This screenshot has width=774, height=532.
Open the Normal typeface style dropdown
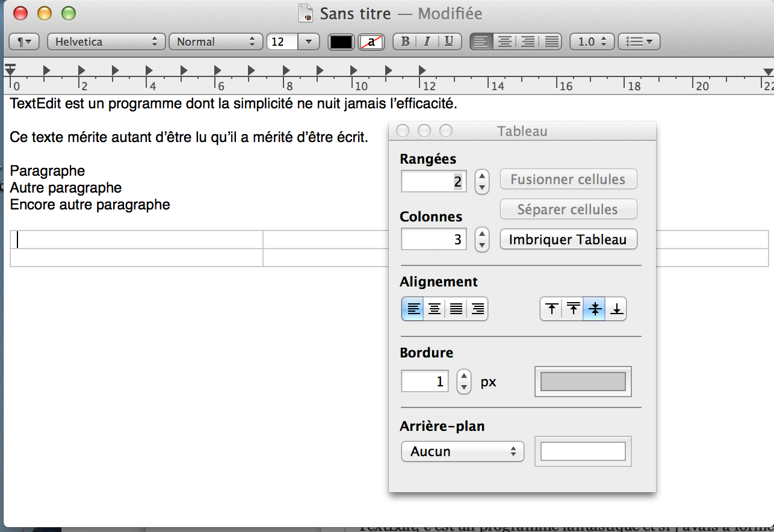[x=216, y=42]
